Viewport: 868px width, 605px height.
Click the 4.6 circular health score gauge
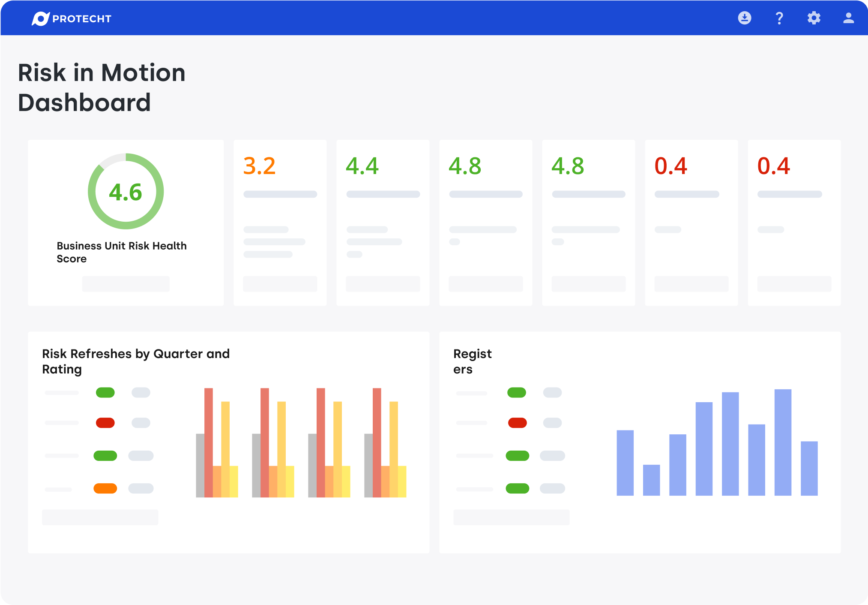pyautogui.click(x=126, y=191)
